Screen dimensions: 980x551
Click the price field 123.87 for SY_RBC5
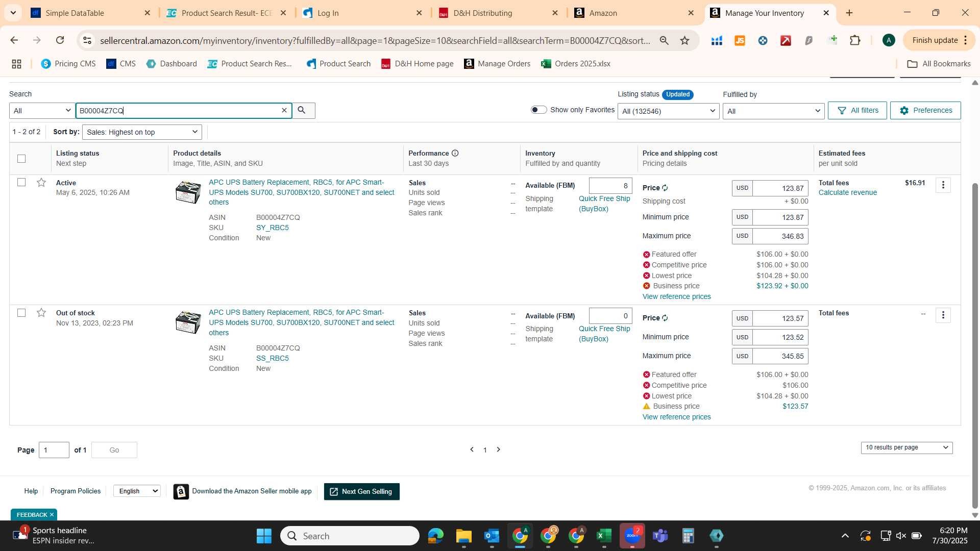tap(780, 188)
